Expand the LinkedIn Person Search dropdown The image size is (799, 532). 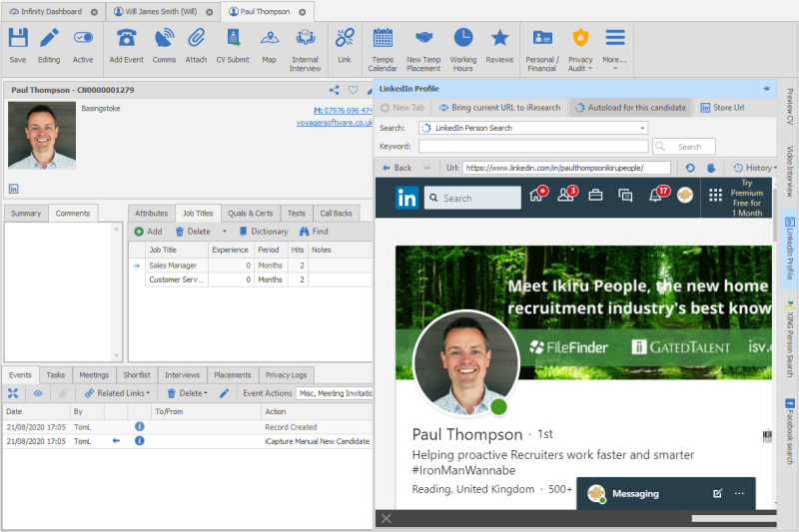pyautogui.click(x=641, y=128)
